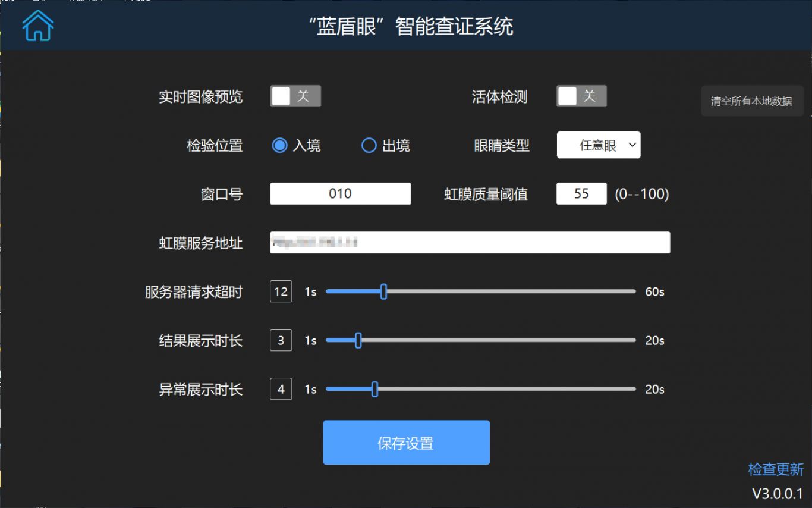Click the (0--100) range hint
This screenshot has height=508, width=812.
(642, 194)
